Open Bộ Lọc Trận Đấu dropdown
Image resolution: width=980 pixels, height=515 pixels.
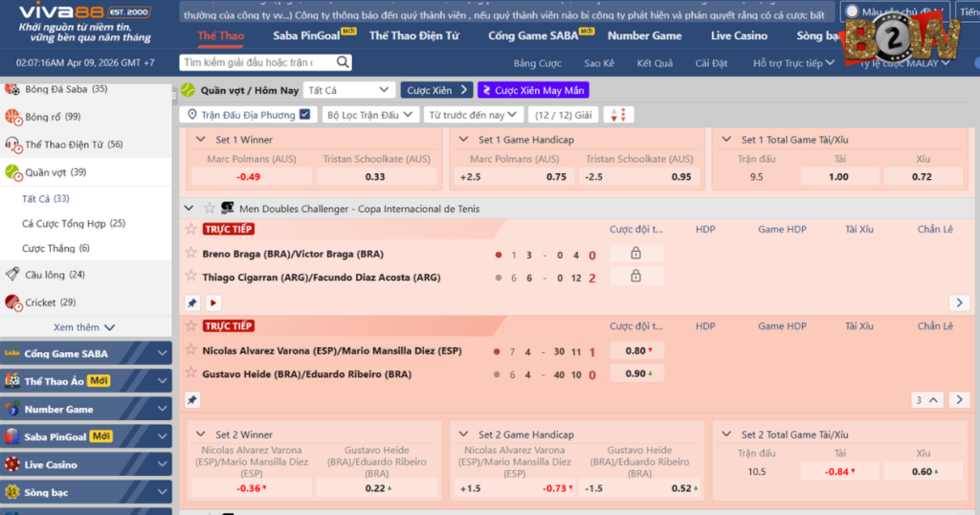pyautogui.click(x=369, y=115)
